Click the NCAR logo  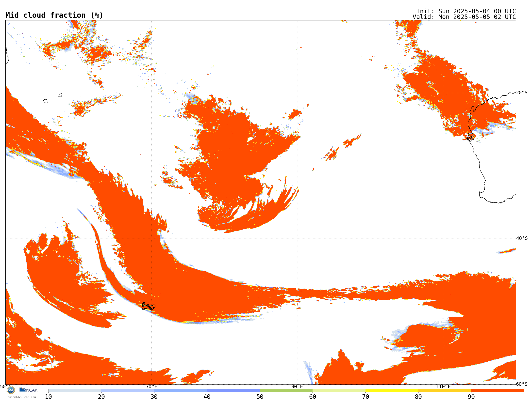tap(28, 390)
